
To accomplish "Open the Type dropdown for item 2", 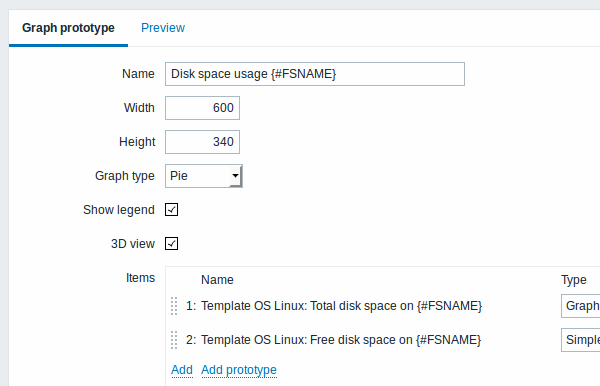I will point(580,340).
